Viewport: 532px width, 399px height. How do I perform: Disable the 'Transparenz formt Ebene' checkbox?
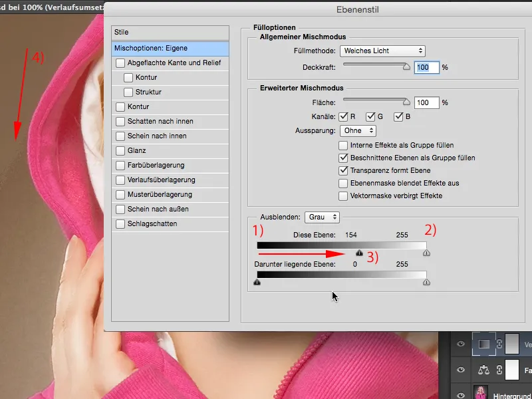(x=344, y=172)
